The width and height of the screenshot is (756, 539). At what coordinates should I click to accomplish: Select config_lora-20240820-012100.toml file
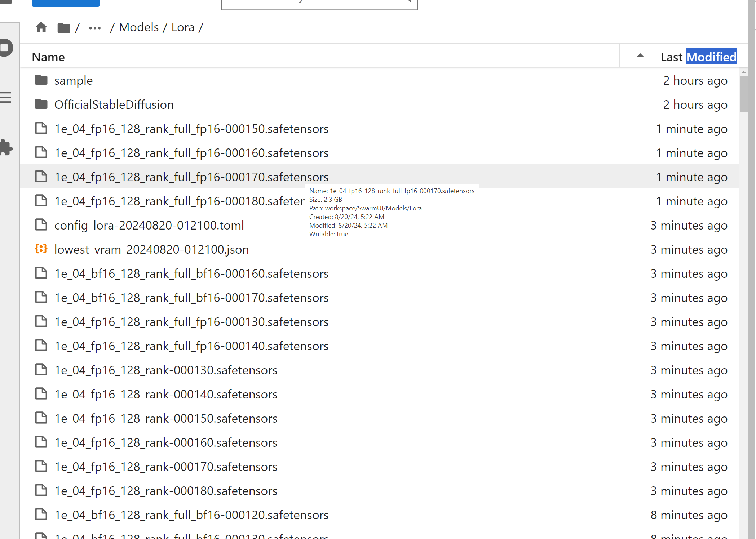149,225
